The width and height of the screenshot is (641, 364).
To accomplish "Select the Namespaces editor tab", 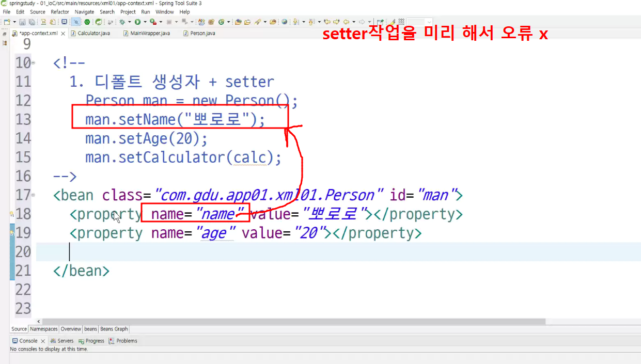I will coord(44,329).
